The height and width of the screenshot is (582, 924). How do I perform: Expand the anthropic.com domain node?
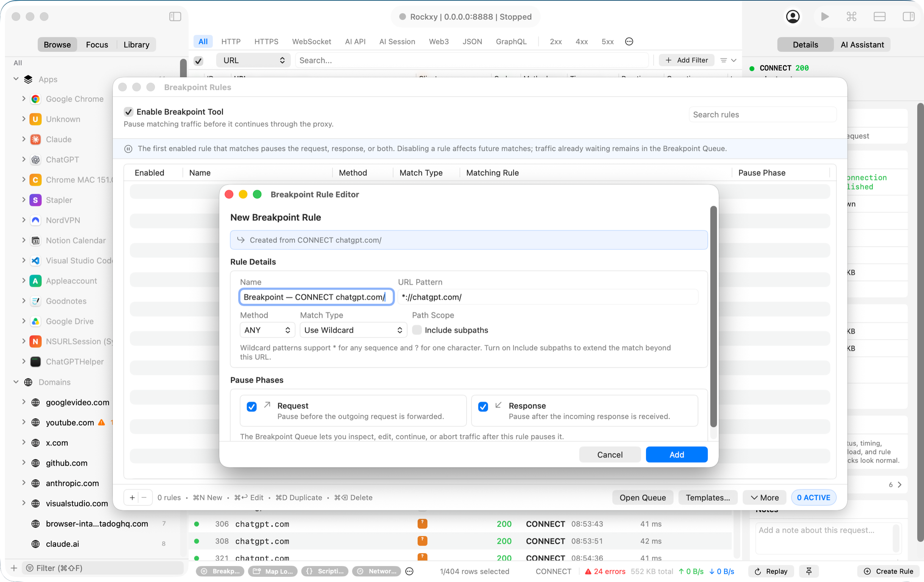24,483
